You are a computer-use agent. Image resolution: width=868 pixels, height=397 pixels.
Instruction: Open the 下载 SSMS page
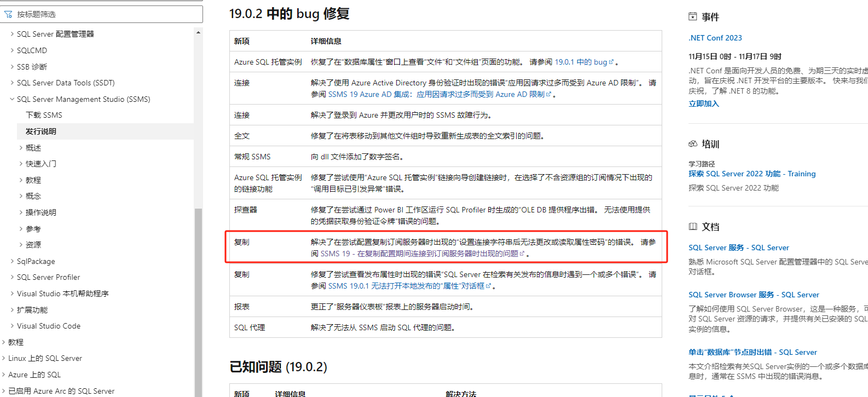click(x=44, y=115)
